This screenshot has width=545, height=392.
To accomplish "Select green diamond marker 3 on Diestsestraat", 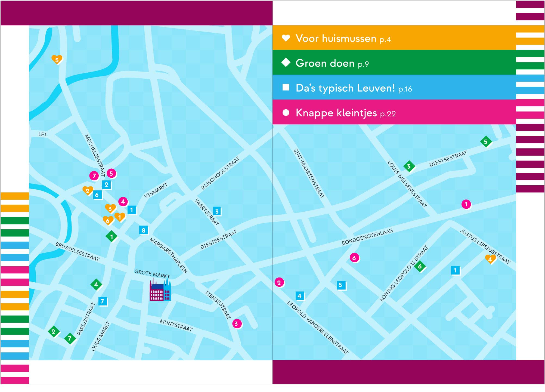I will [408, 166].
